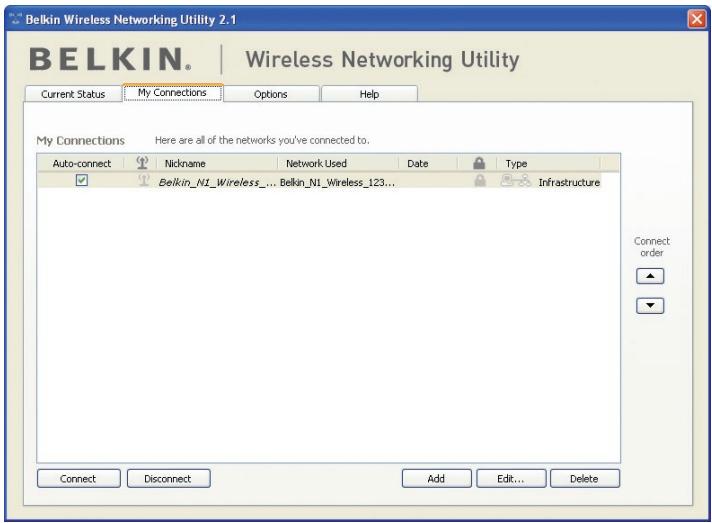The image size is (712, 523).
Task: Open Edit… for selected connection
Action: [511, 479]
